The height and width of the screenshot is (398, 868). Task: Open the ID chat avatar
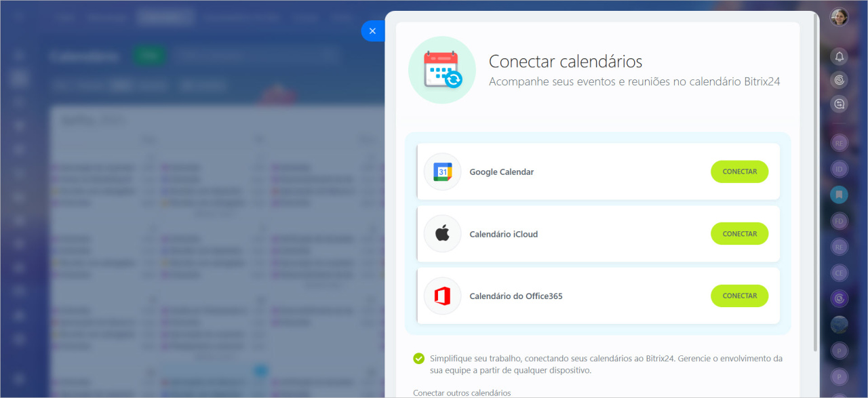coord(840,169)
